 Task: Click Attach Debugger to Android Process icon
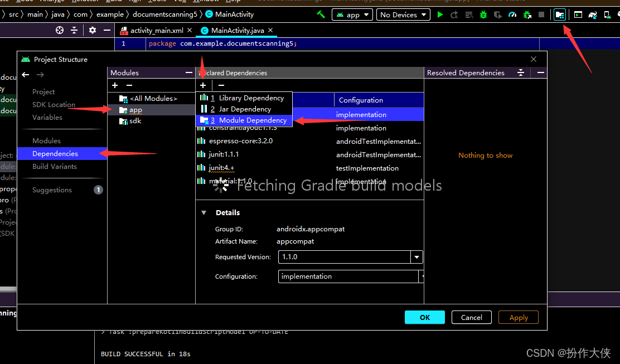pos(527,14)
